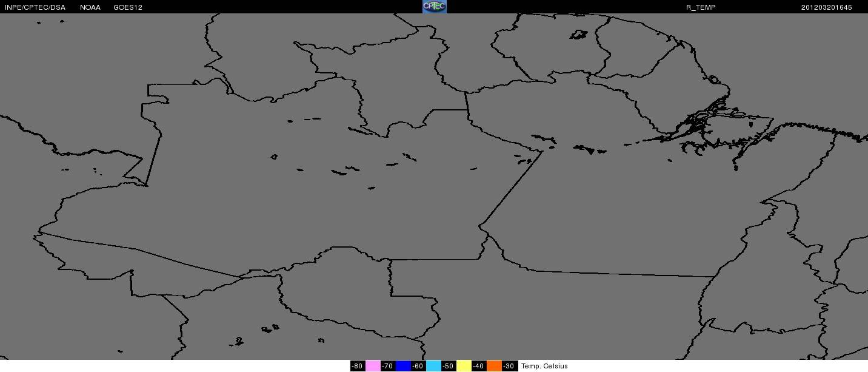868x372 pixels.
Task: Click the 201203201645 timestamp
Action: 826,7
